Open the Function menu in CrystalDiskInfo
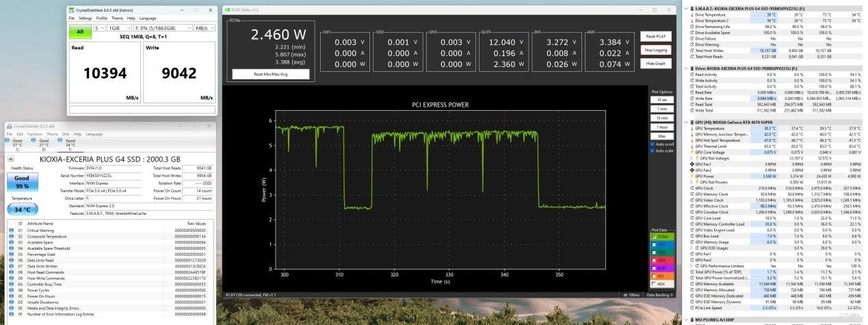The height and width of the screenshot is (325, 868). [35, 134]
